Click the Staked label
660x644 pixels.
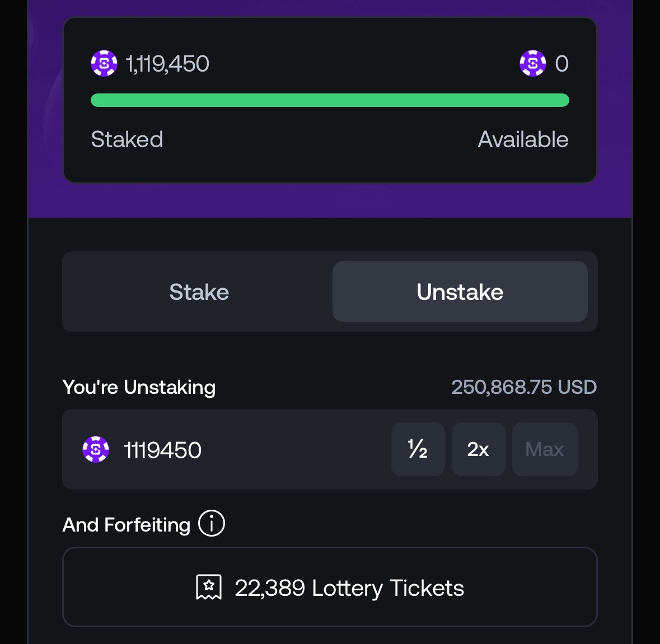click(x=127, y=139)
